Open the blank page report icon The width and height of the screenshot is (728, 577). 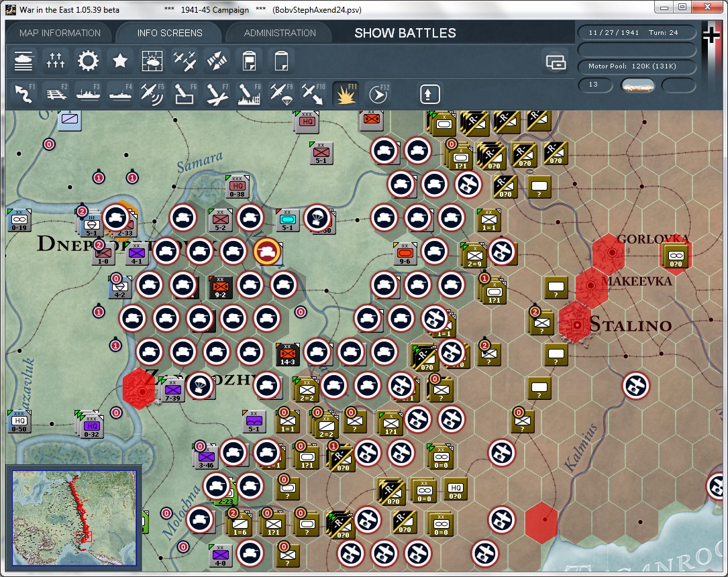pyautogui.click(x=281, y=61)
